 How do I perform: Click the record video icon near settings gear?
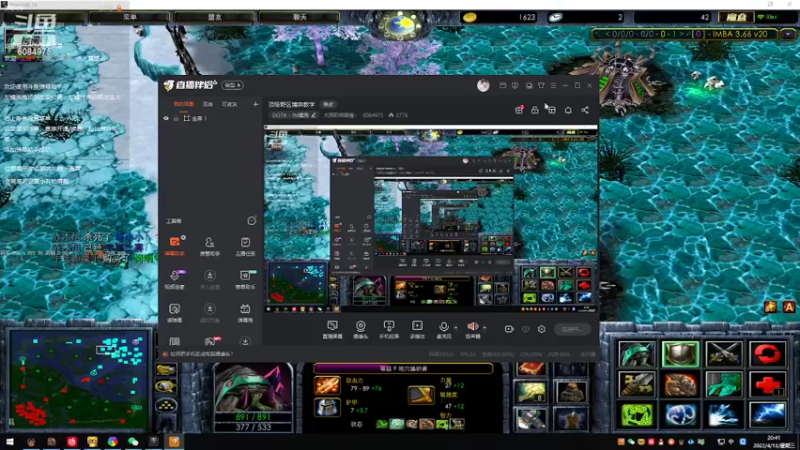click(509, 329)
